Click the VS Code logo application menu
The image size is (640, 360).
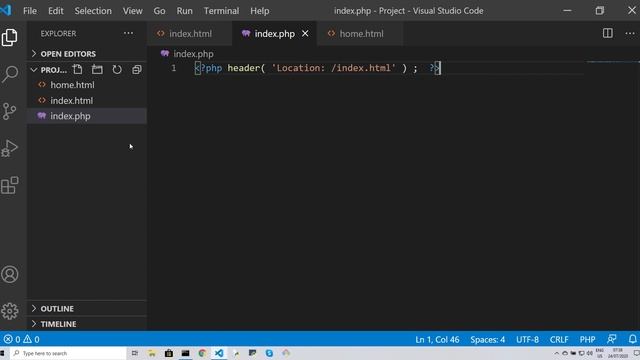click(6, 10)
